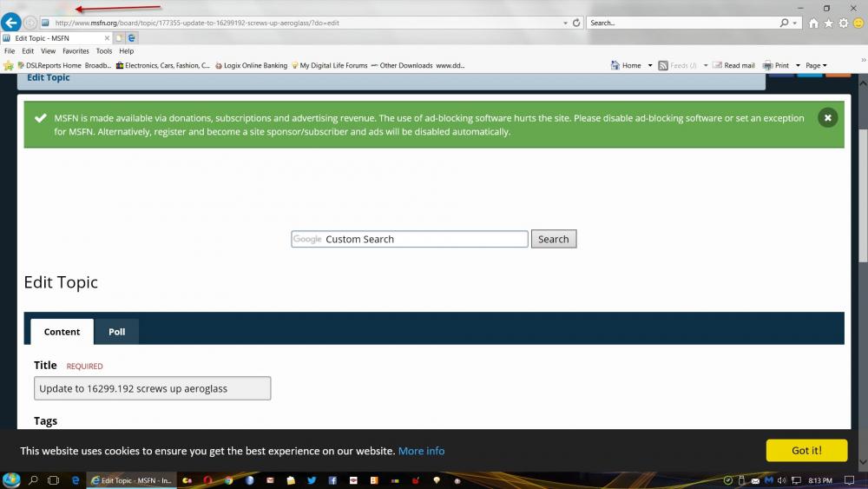
Task: Open Favorites center star icon
Action: [828, 23]
